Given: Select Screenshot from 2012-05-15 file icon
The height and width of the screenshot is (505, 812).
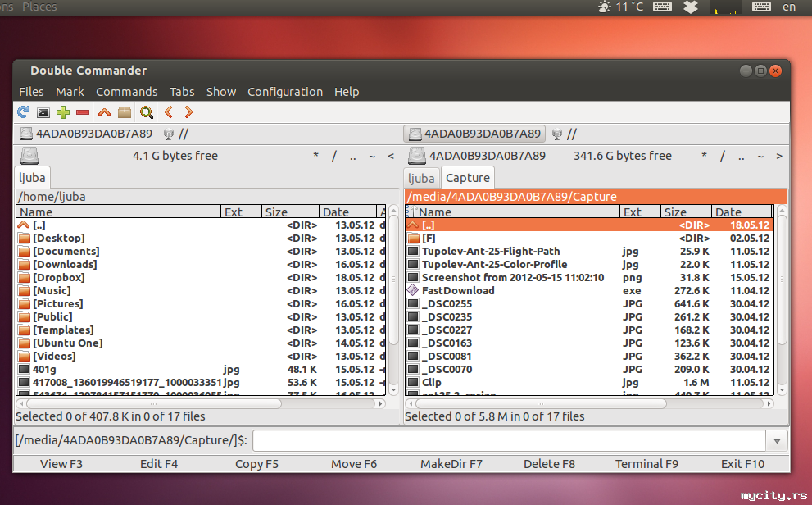Looking at the screenshot, I should click(413, 277).
